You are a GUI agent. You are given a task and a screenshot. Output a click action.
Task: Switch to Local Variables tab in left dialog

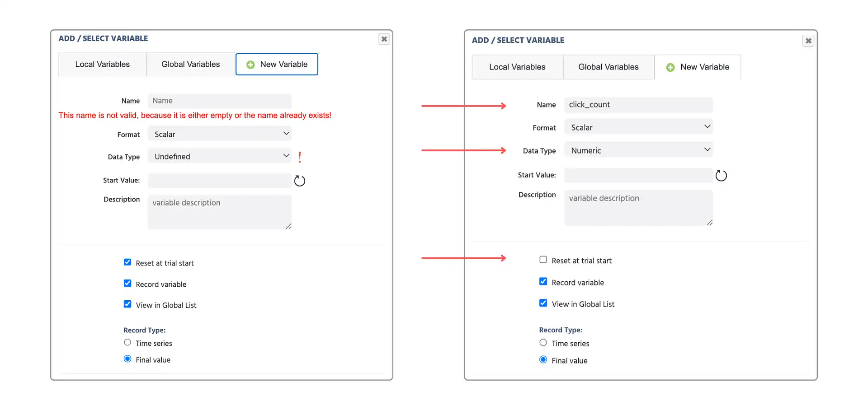click(x=103, y=65)
